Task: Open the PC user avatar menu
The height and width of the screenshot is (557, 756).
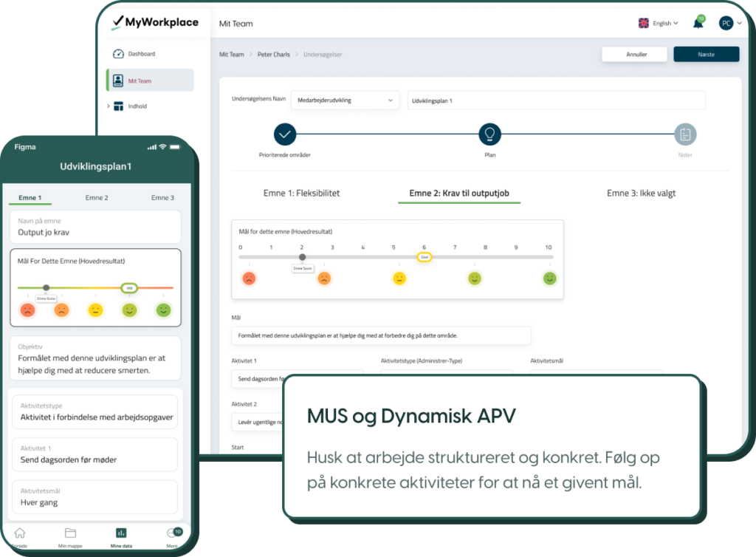Action: point(729,23)
